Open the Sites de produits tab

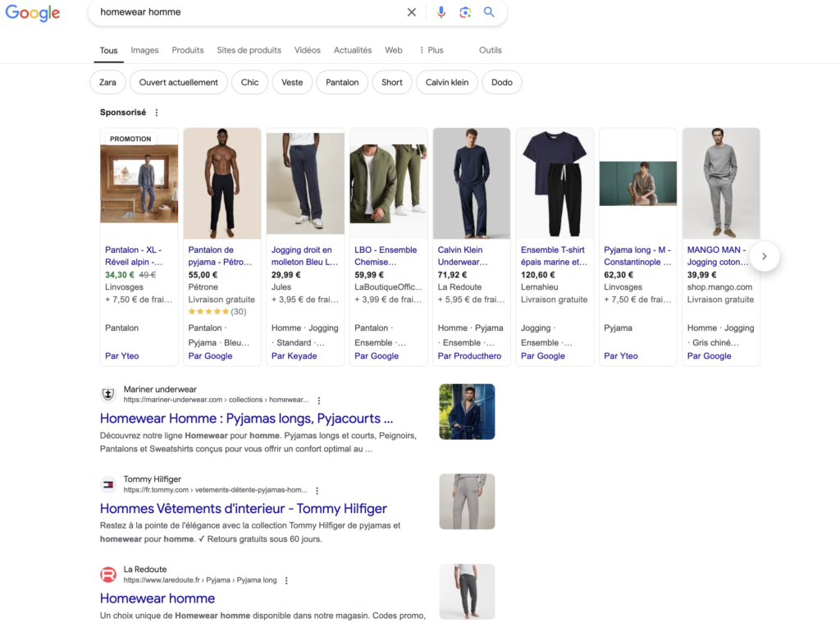(x=249, y=50)
